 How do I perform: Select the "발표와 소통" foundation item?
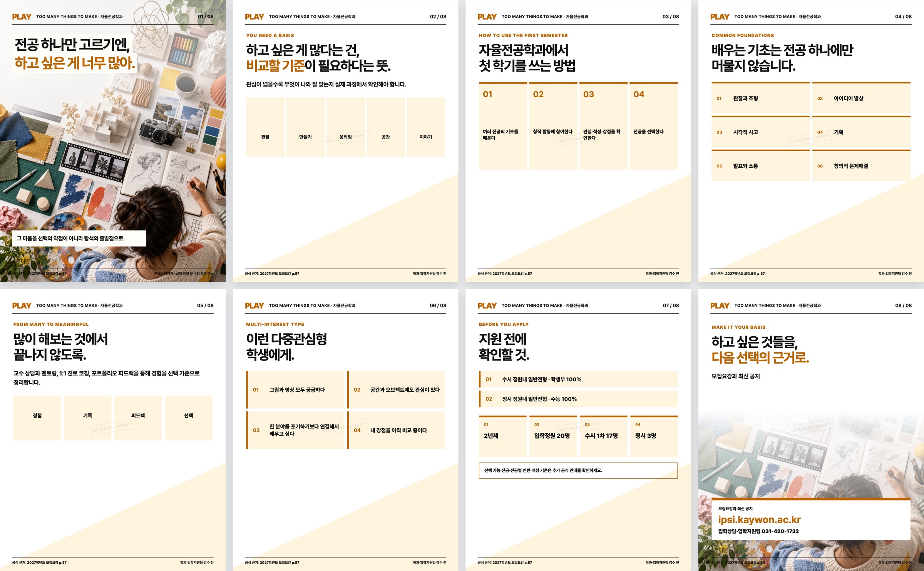760,166
